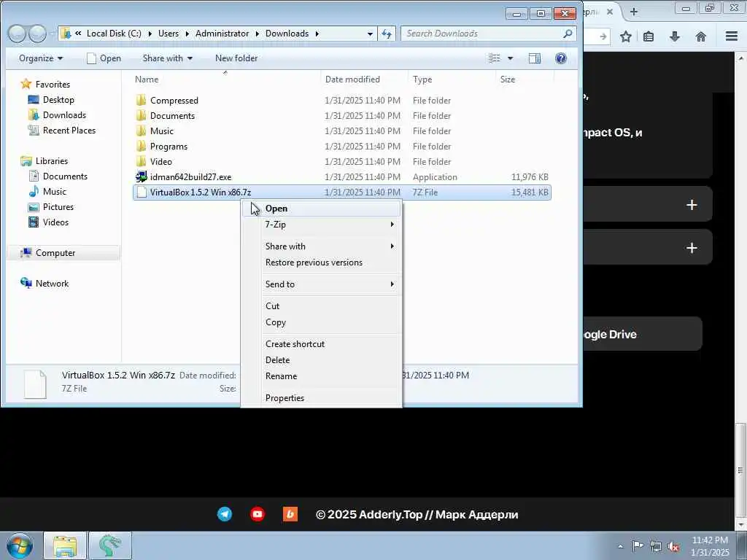Click the taskbar clock showing 11:42 PM
Image resolution: width=747 pixels, height=560 pixels.
[709, 546]
